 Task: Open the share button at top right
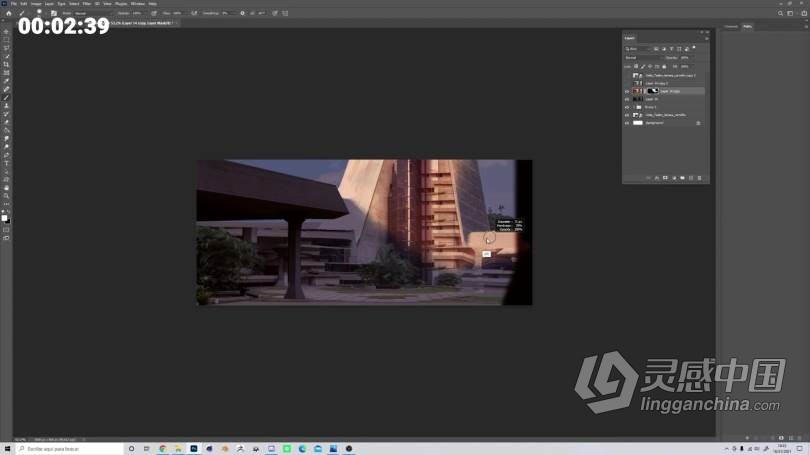click(x=804, y=13)
